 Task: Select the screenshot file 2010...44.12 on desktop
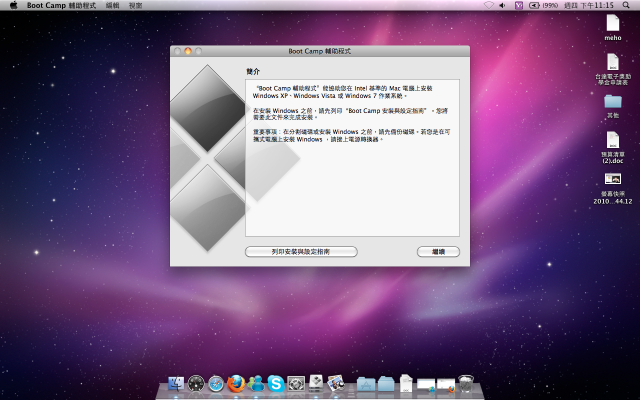[x=613, y=188]
